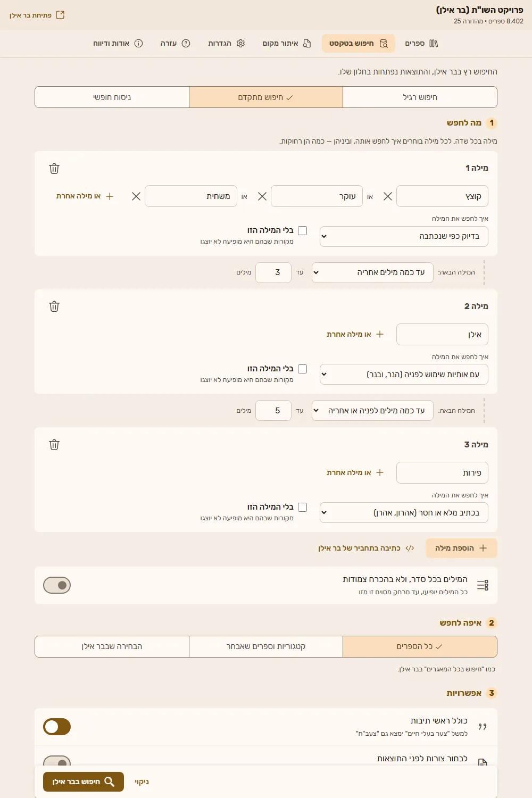Viewport: 532px width, 798px height.
Task: Delete word 2 with its trash icon
Action: click(54, 306)
